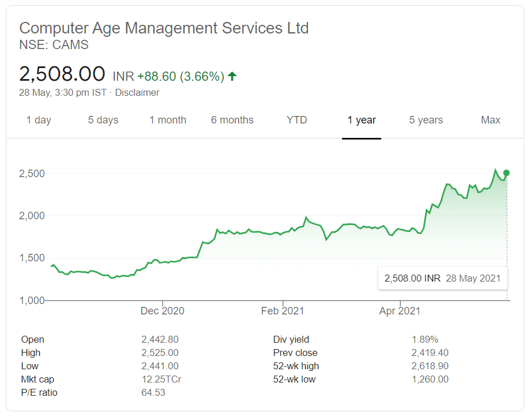The height and width of the screenshot is (420, 530).
Task: Click the INR currency label beside price
Action: coord(123,76)
